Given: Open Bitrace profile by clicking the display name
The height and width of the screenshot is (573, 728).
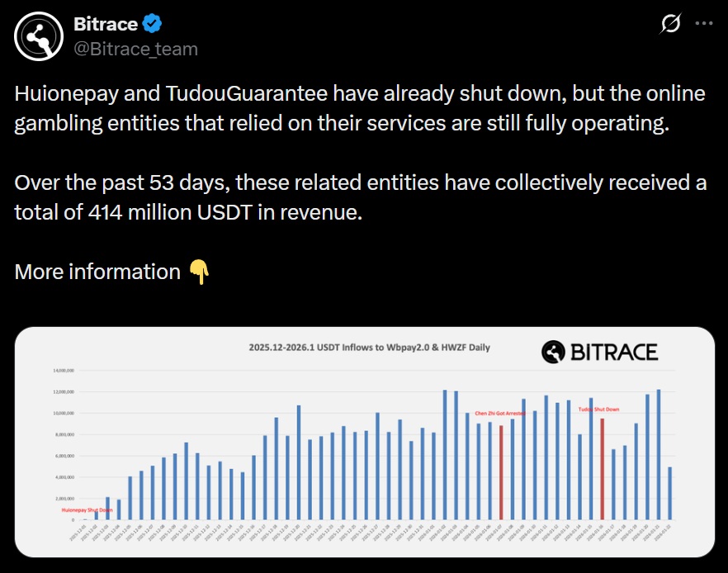Looking at the screenshot, I should click(x=106, y=23).
